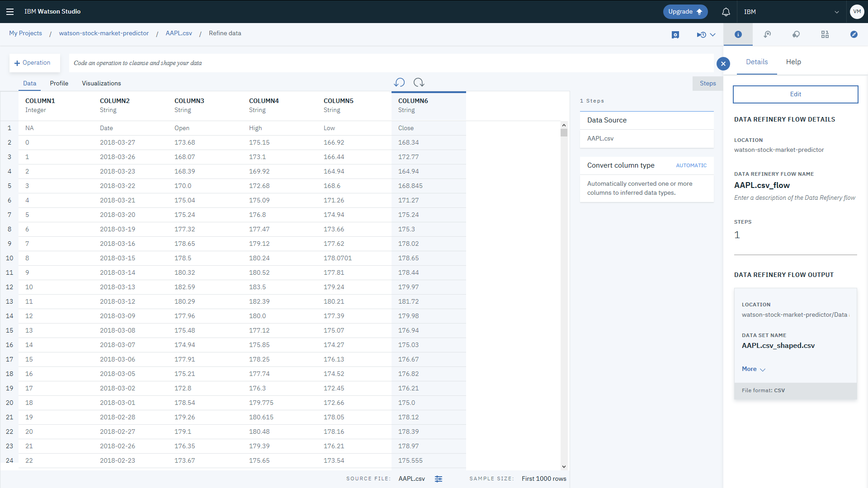Switch to the Profile tab
Image resolution: width=868 pixels, height=488 pixels.
[x=59, y=84]
